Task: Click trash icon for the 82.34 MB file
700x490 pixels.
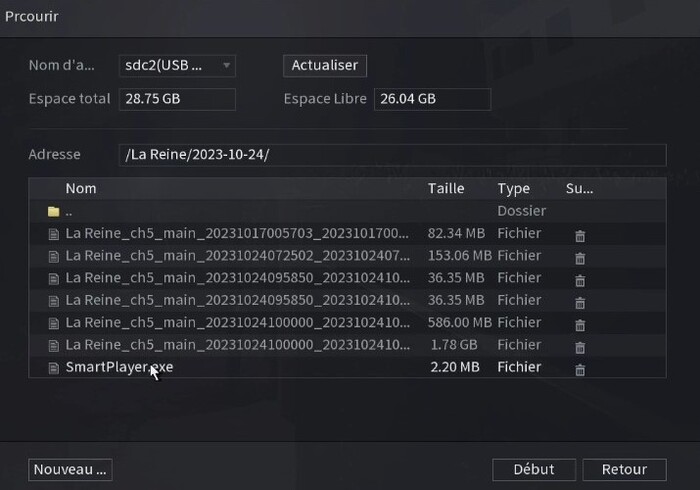Action: [579, 235]
